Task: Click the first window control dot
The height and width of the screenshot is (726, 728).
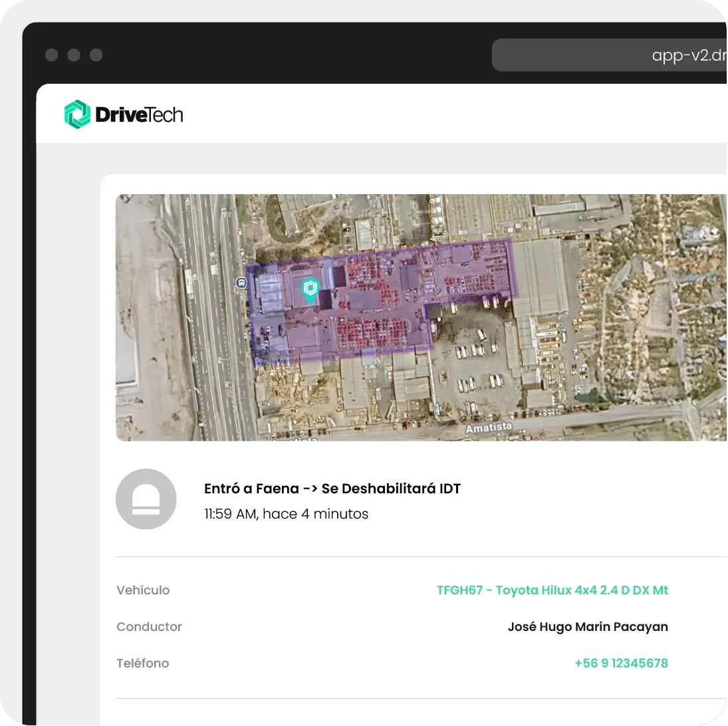Action: (x=52, y=55)
